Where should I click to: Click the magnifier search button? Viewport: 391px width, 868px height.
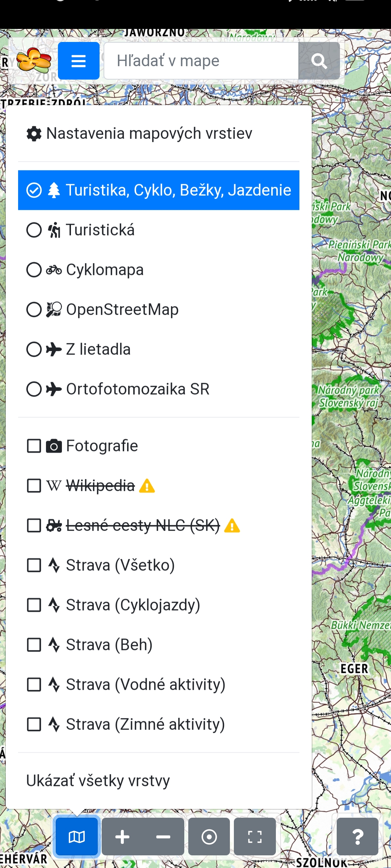[x=319, y=61]
